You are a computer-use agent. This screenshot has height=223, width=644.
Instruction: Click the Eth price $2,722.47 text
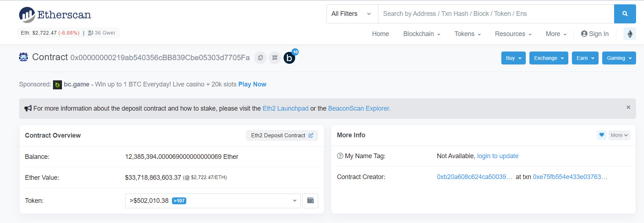click(39, 33)
